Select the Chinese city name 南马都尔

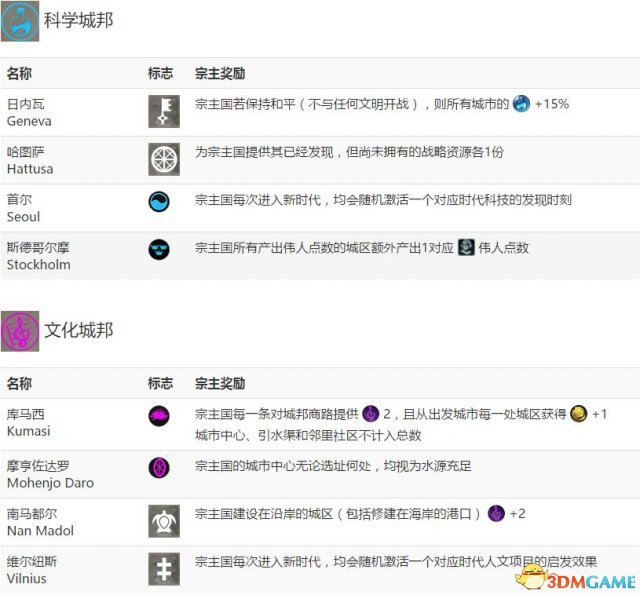point(32,513)
